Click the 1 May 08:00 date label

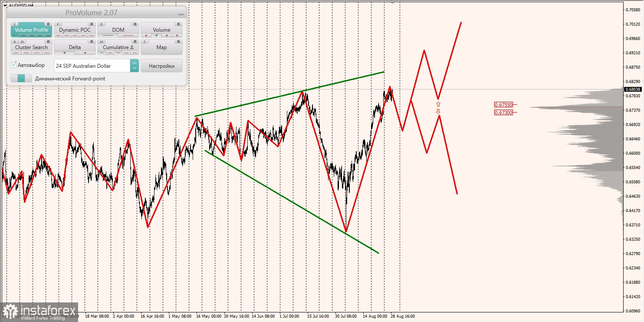pos(180,316)
